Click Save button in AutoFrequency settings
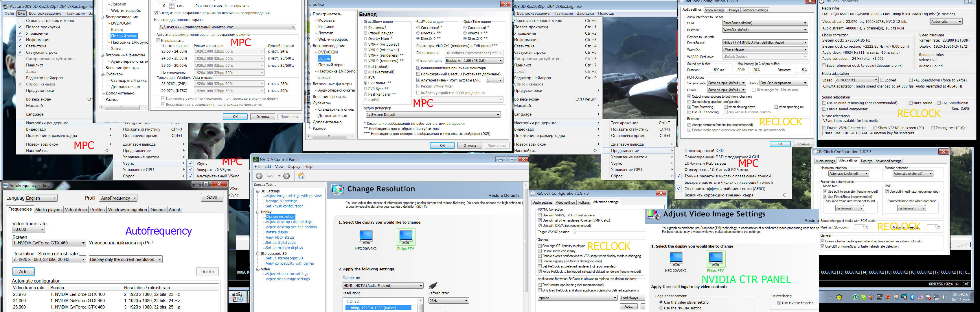Image resolution: width=980 pixels, height=312 pixels. pos(212,198)
